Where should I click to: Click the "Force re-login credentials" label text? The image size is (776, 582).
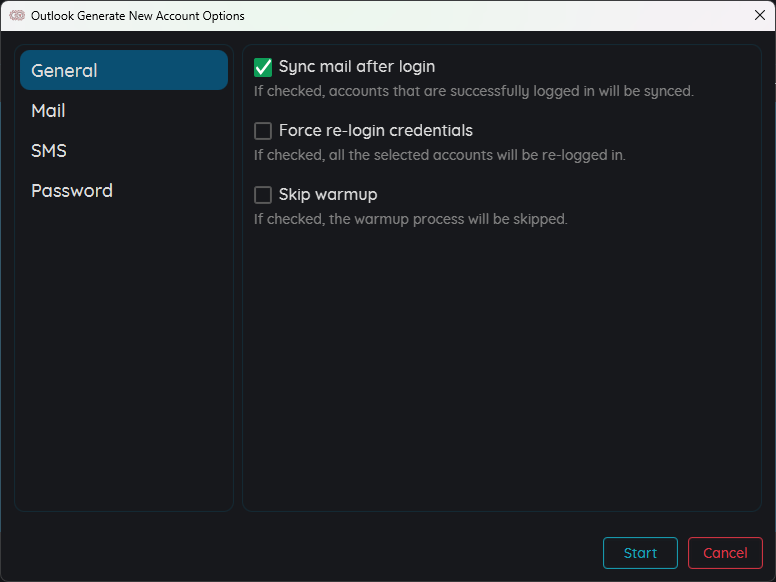[x=376, y=131]
